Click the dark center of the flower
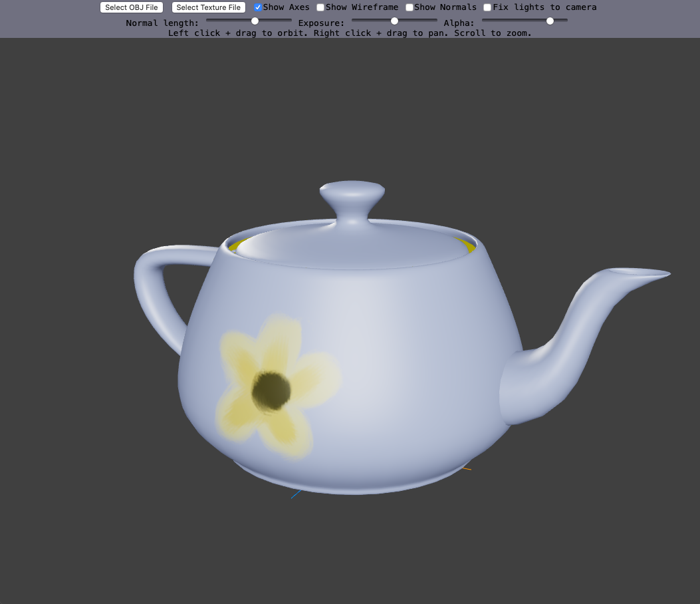This screenshot has height=604, width=700. coord(271,390)
